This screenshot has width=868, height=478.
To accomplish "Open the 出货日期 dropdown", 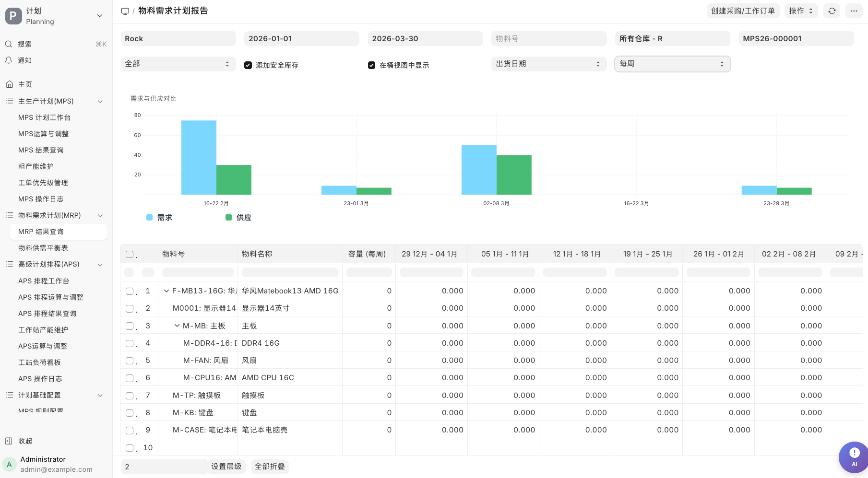I will (x=548, y=63).
